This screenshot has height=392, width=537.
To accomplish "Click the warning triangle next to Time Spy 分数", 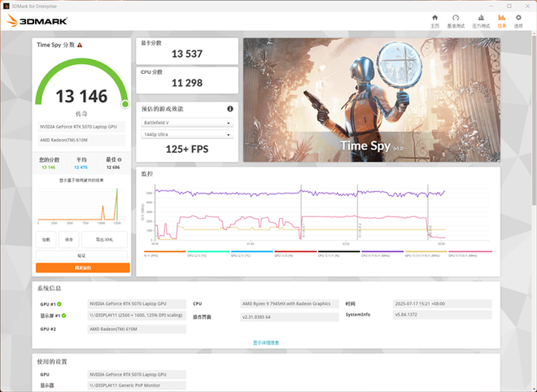I will [80, 46].
